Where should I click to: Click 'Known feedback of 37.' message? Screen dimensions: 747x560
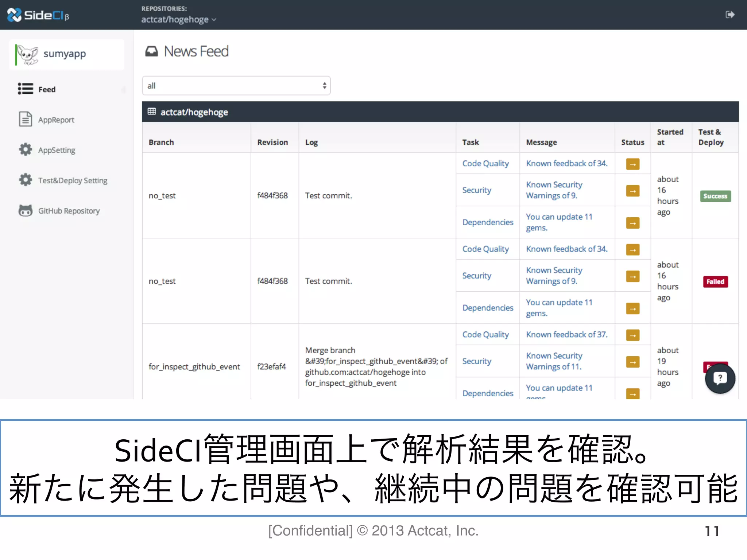(x=567, y=334)
